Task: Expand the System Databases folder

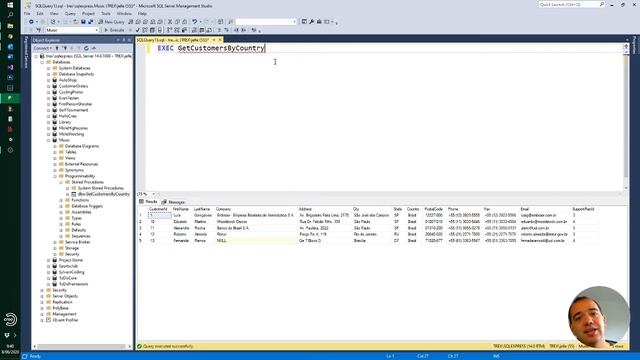Action: [49, 68]
